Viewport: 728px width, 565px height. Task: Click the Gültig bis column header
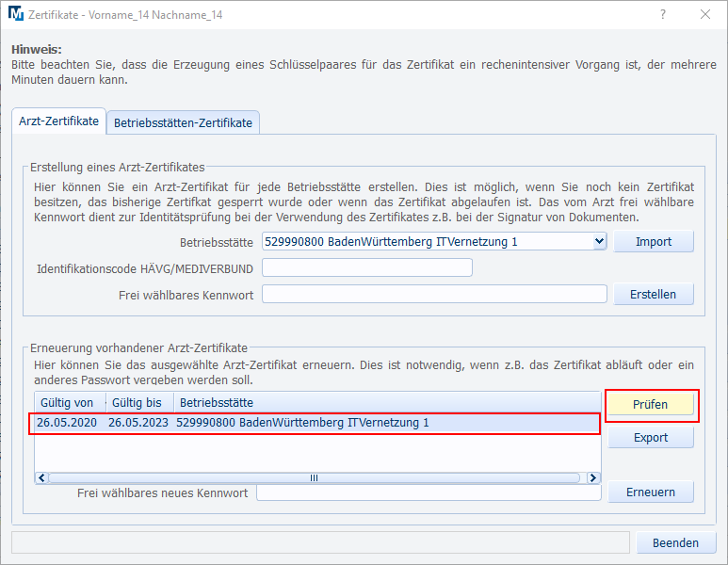click(x=138, y=402)
